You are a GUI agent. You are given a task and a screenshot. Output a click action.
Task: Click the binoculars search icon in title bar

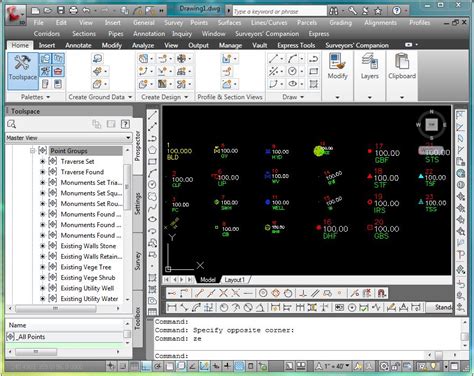333,11
